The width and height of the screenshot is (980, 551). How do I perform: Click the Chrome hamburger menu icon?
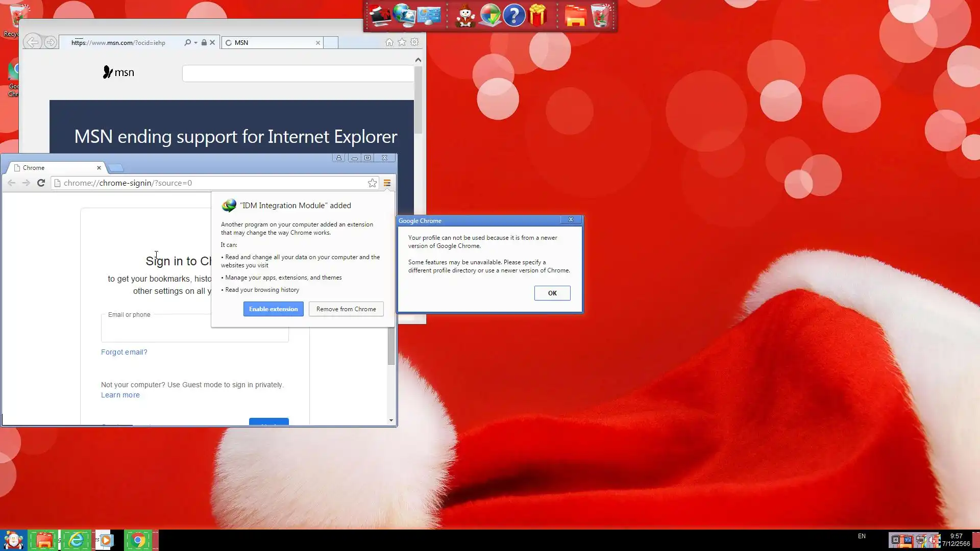(x=387, y=183)
